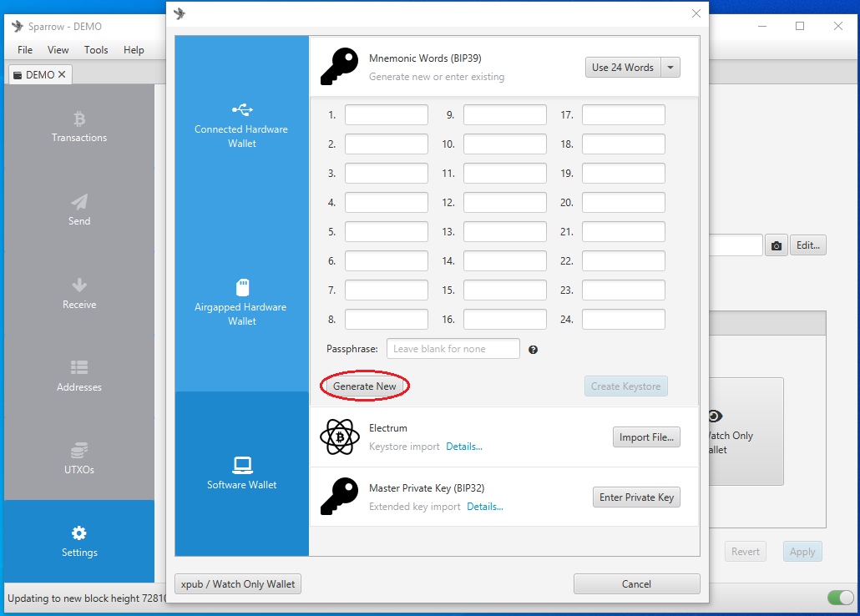This screenshot has height=616, width=860.
Task: Focus mnemonic word field 16
Action: click(504, 319)
